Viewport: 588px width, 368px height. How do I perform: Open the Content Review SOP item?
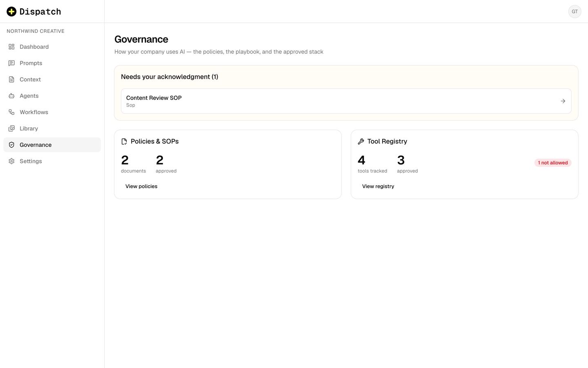[346, 101]
